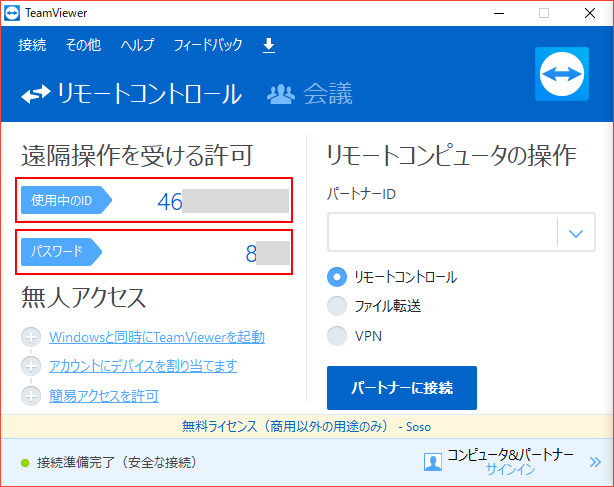Image resolution: width=614 pixels, height=487 pixels.
Task: Click the 無料ライセンス banner text
Action: point(306,426)
